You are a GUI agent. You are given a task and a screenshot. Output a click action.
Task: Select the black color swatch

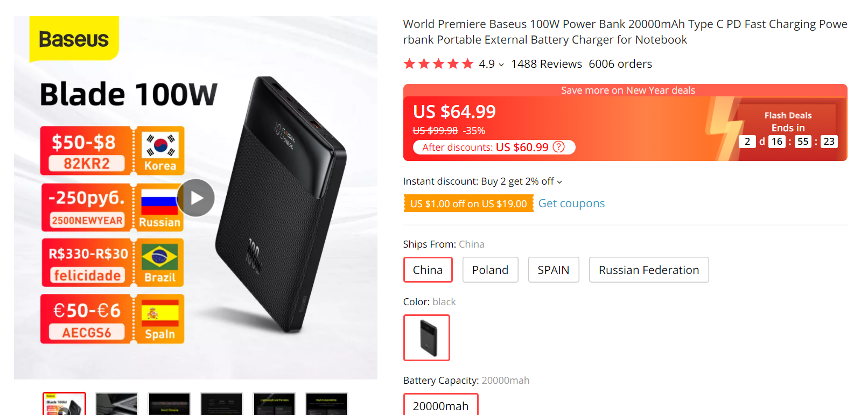pos(426,338)
